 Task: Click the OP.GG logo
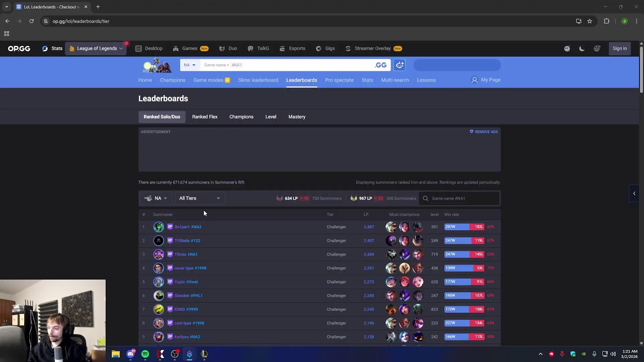pyautogui.click(x=19, y=49)
